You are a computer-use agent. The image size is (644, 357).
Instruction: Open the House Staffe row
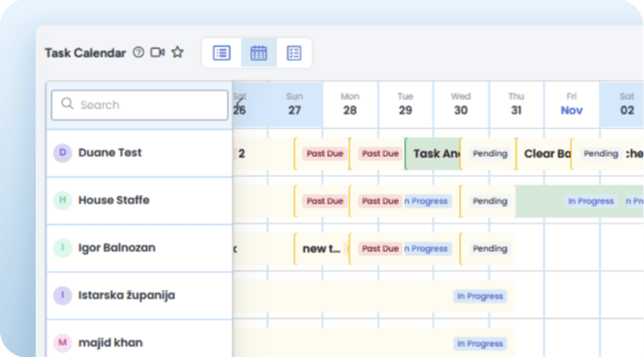(140, 200)
